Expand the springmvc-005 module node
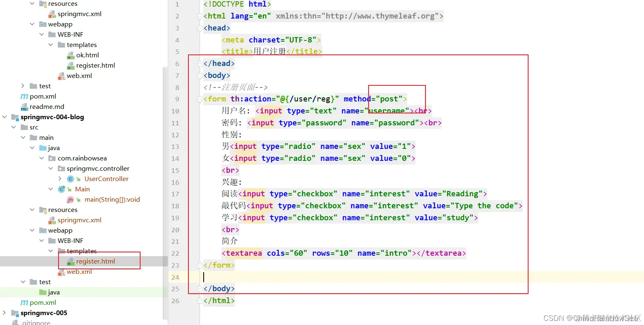This screenshot has width=644, height=325. click(5, 313)
